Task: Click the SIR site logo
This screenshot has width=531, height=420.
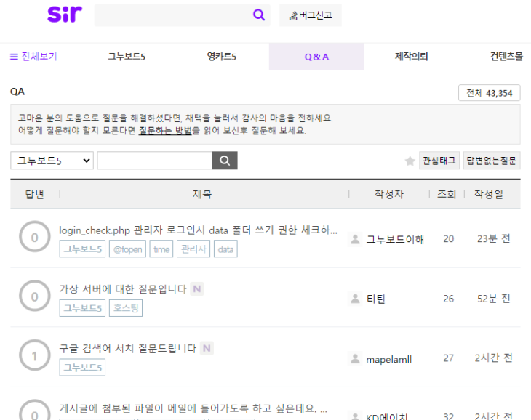Action: tap(65, 15)
